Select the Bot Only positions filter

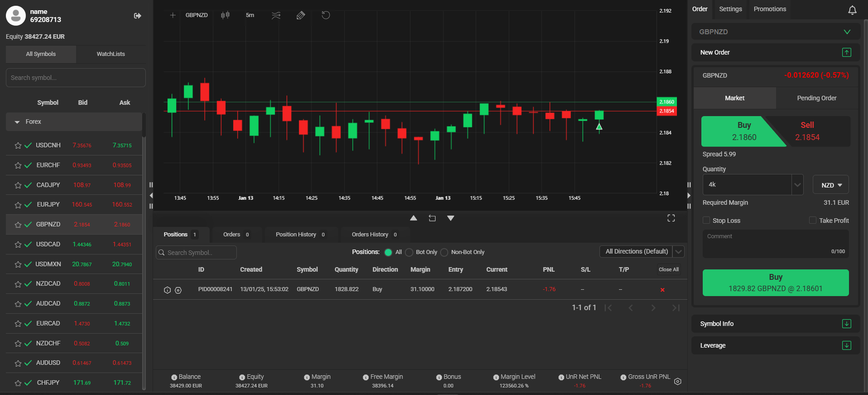pyautogui.click(x=410, y=252)
